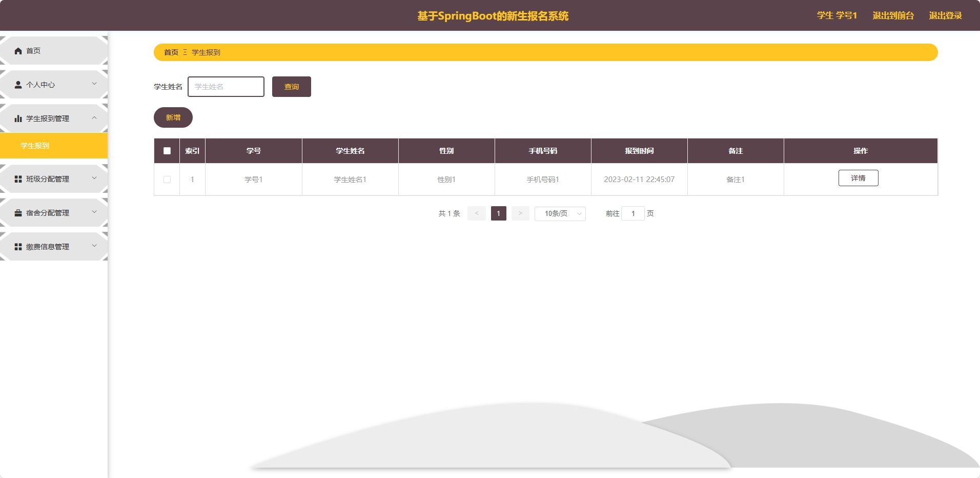Click 退出到前台 in the header
Screen dimensions: 980x478
click(893, 15)
